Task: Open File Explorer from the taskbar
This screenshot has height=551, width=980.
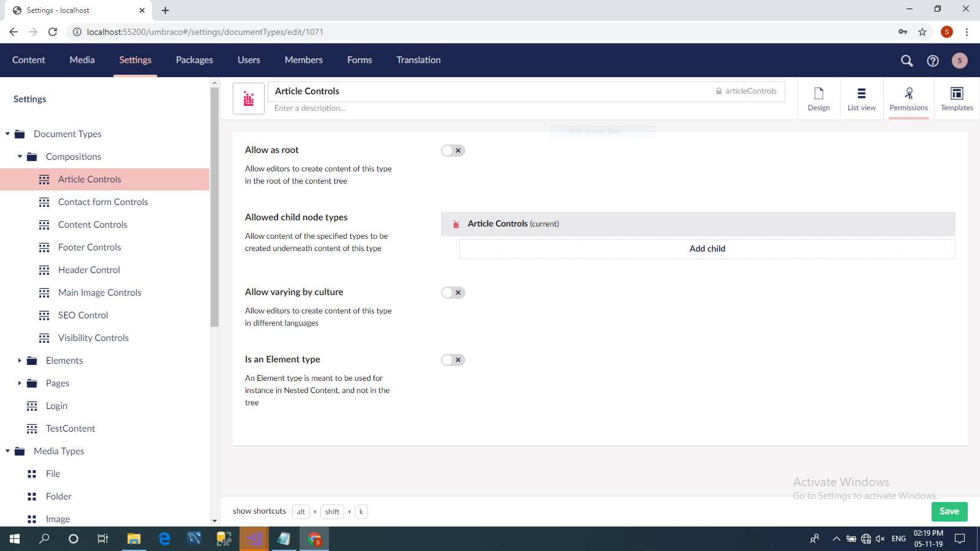Action: (x=134, y=539)
